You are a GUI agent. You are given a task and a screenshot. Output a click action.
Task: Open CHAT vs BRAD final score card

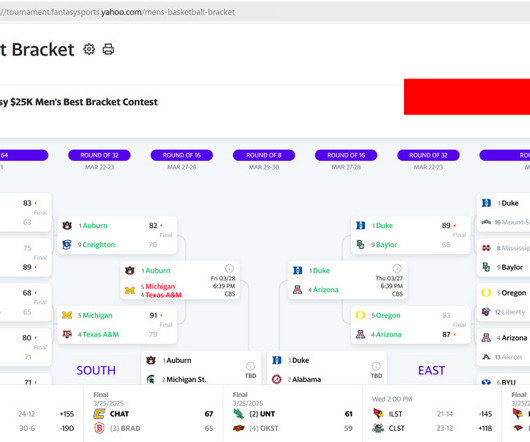pyautogui.click(x=153, y=414)
